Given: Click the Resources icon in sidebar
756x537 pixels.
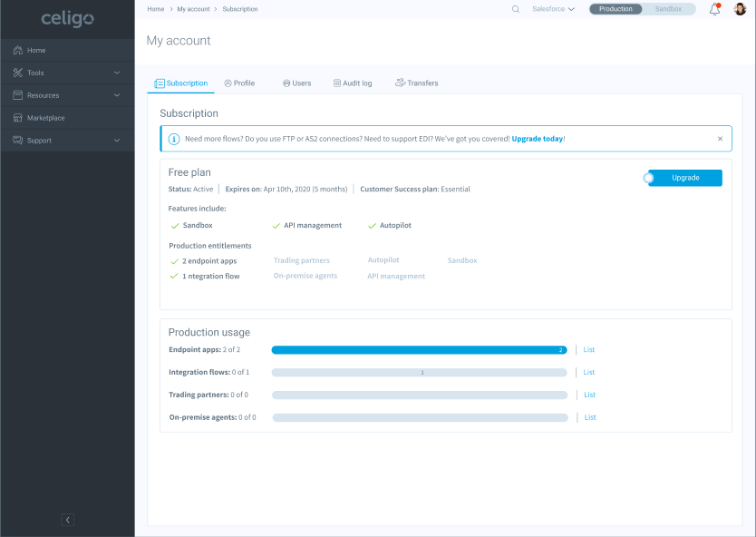Looking at the screenshot, I should (18, 95).
